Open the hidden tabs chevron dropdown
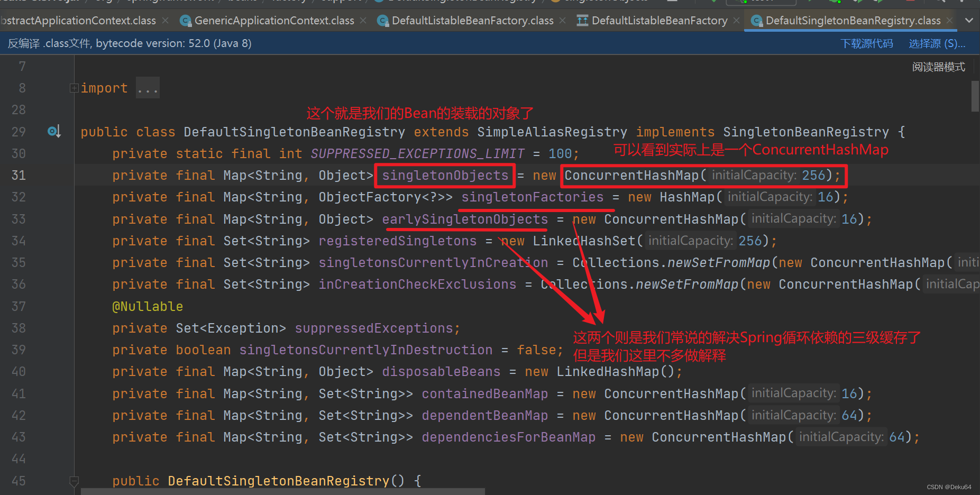980x495 pixels. point(969,21)
